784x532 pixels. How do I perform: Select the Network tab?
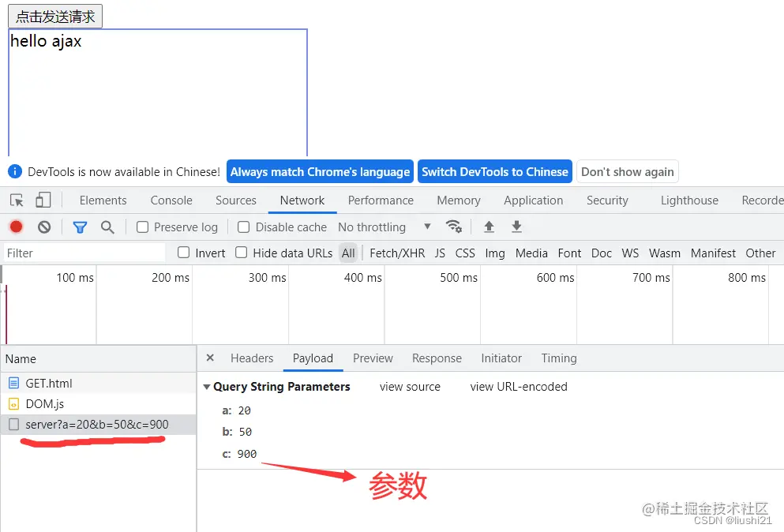coord(302,200)
